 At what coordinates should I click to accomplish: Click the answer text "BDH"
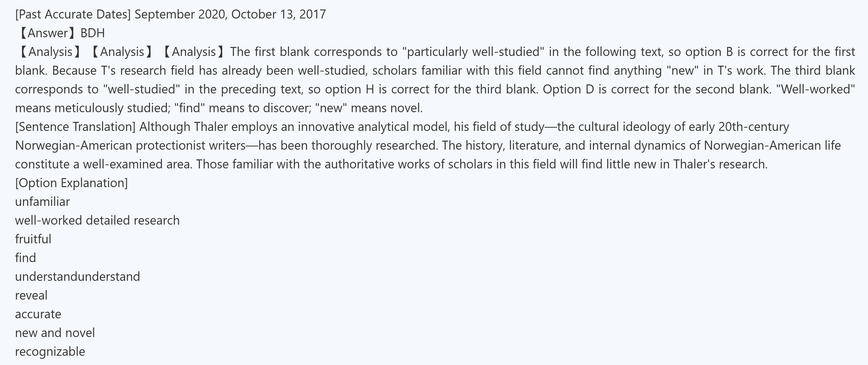pyautogui.click(x=93, y=33)
